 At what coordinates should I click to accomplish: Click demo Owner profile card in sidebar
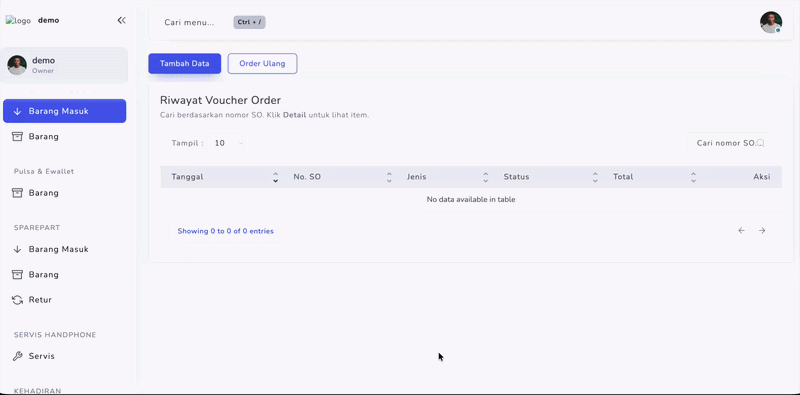pyautogui.click(x=64, y=65)
